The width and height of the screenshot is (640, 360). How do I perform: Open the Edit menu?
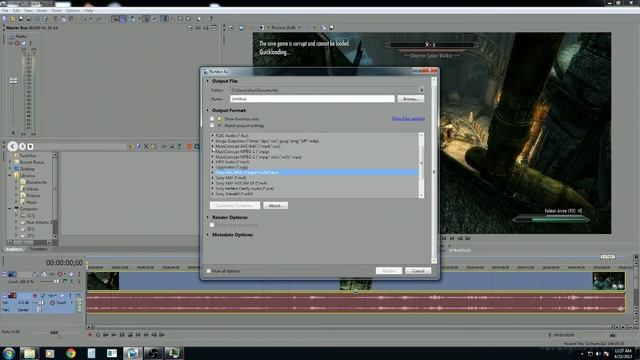tap(16, 11)
